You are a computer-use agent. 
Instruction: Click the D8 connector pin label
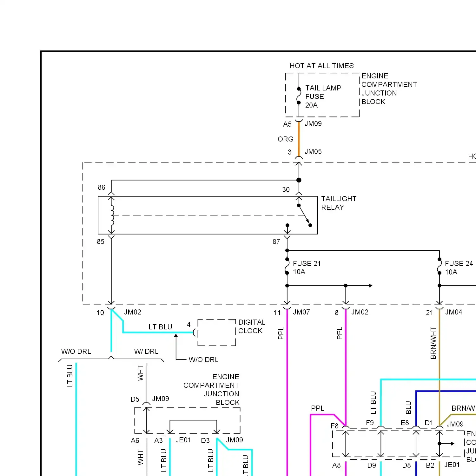[407, 465]
